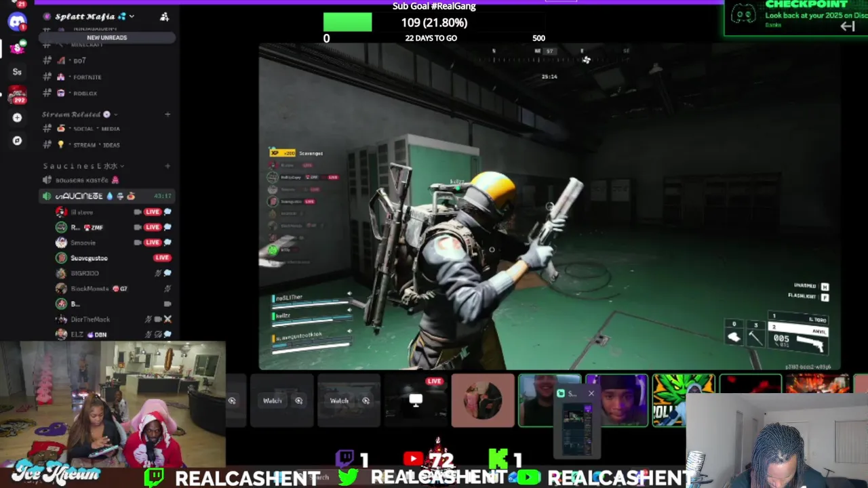This screenshot has width=868, height=488.
Task: Open the roblox text channel
Action: coord(106,93)
